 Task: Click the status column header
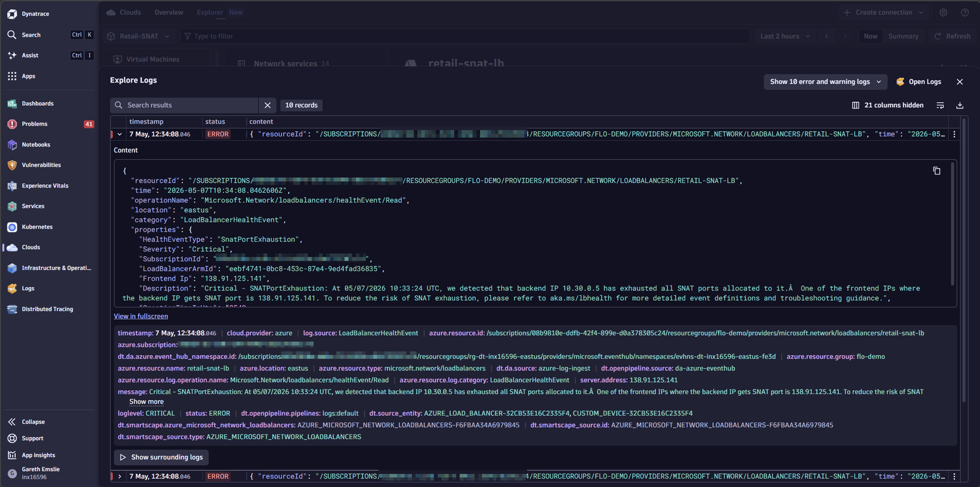pyautogui.click(x=215, y=122)
